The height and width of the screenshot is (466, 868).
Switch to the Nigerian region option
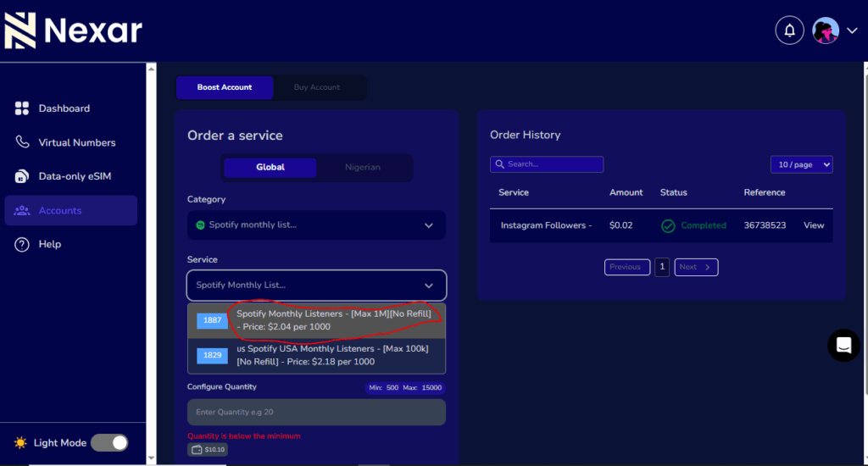[363, 167]
